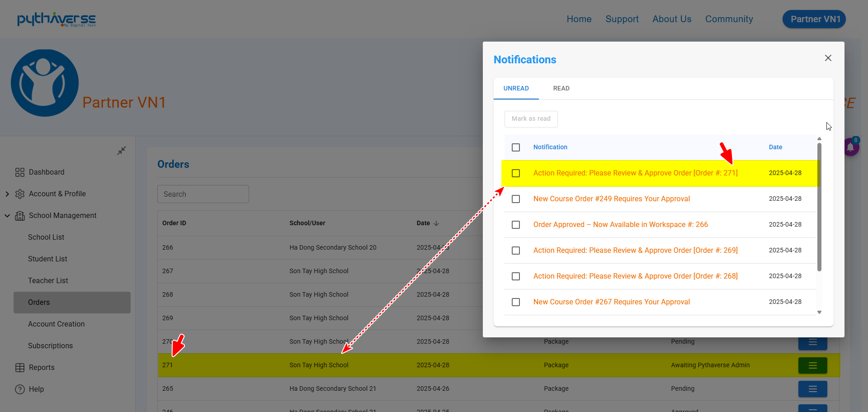This screenshot has width=868, height=412.
Task: Check the Workspace #: 266 notification checkbox
Action: click(516, 225)
